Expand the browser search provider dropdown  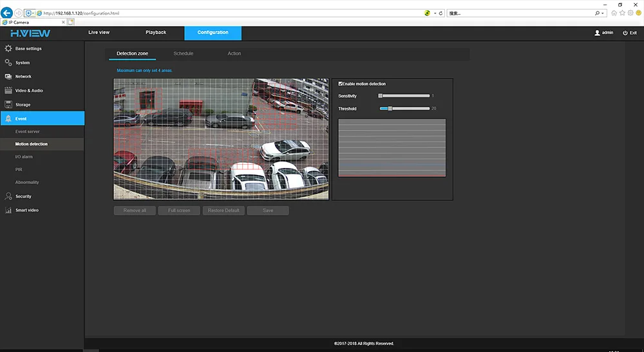(x=604, y=13)
